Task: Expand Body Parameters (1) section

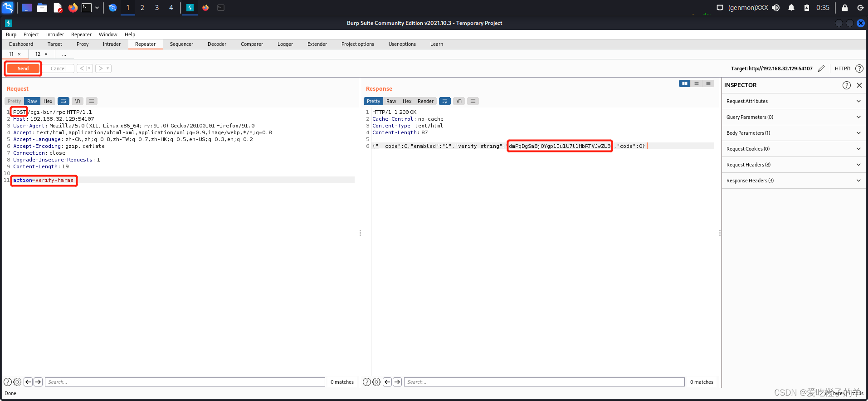Action: pos(794,133)
